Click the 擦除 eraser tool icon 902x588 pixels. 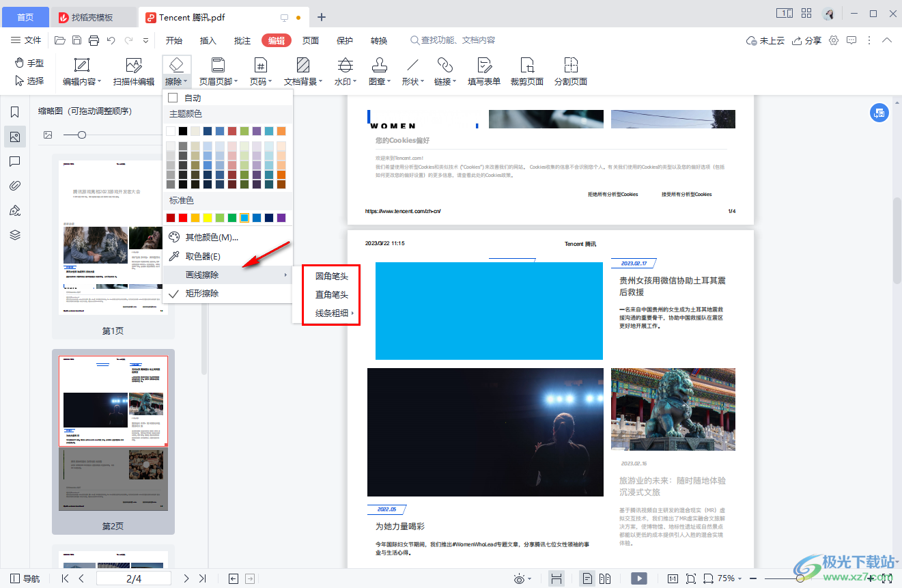point(175,65)
